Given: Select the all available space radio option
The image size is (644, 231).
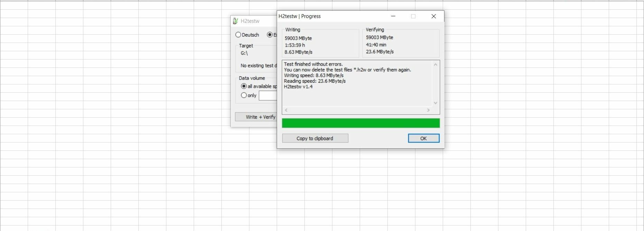Looking at the screenshot, I should pyautogui.click(x=244, y=86).
